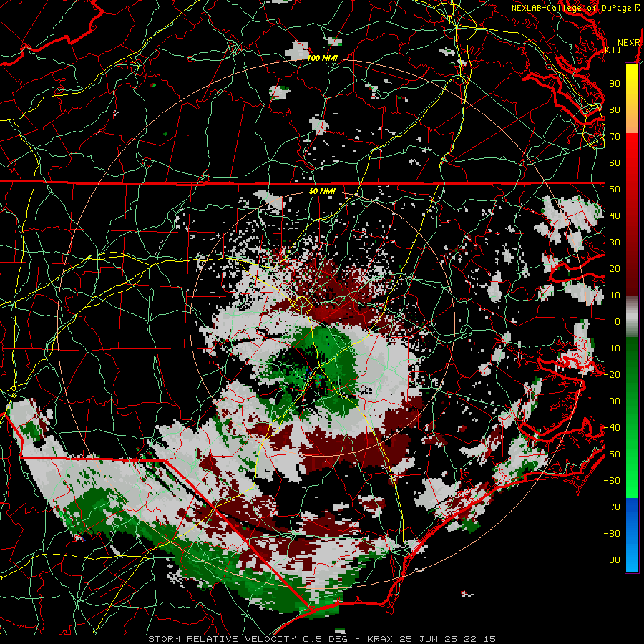Image resolution: width=644 pixels, height=644 pixels.
Task: Select the red segment of the velocity color bar
Action: [632, 215]
